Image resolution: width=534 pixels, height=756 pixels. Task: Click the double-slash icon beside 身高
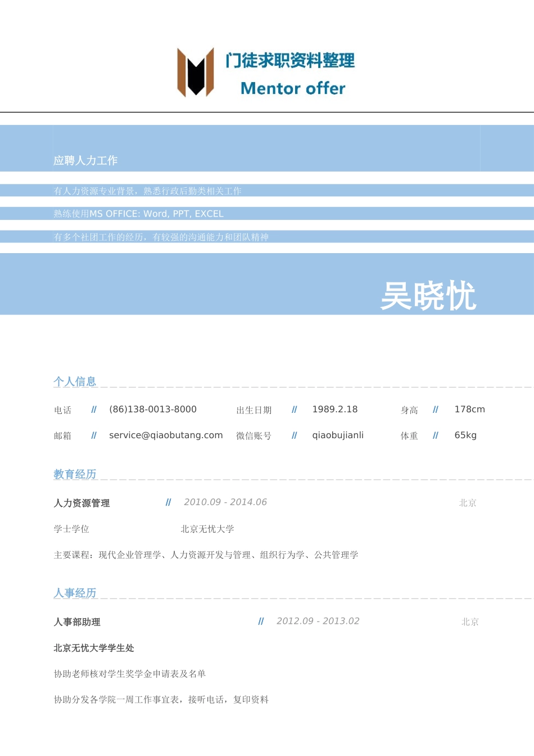pos(436,409)
